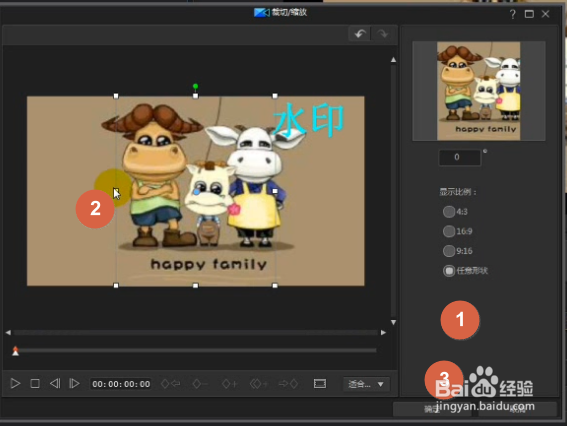Step back to the previous frame

click(x=55, y=383)
